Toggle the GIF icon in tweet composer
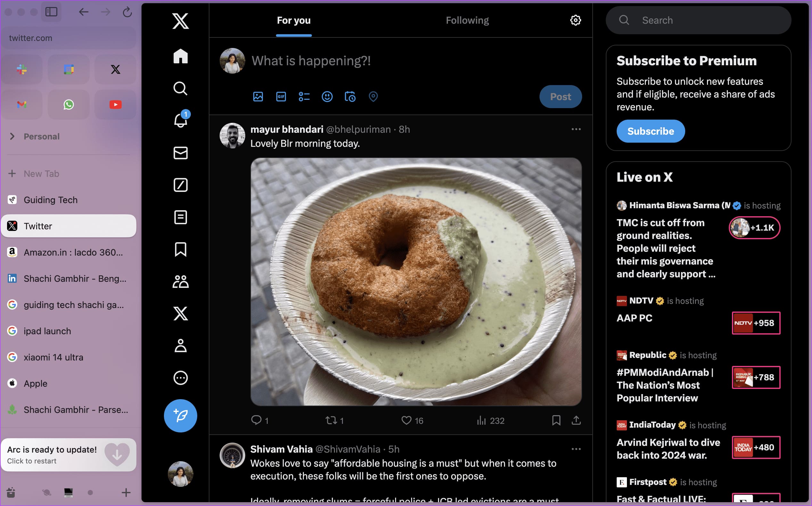Viewport: 812px width, 506px height. coord(280,97)
